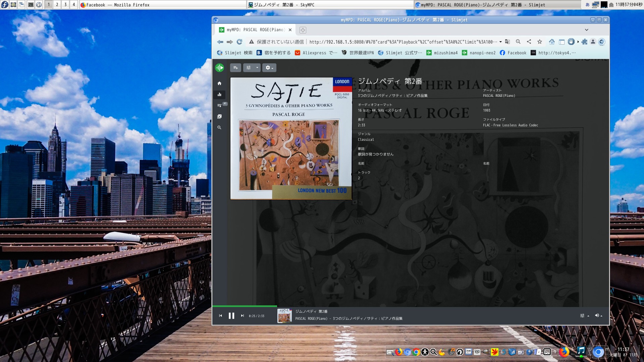
Task: Expand the volume menu in the footer
Action: [x=598, y=316]
